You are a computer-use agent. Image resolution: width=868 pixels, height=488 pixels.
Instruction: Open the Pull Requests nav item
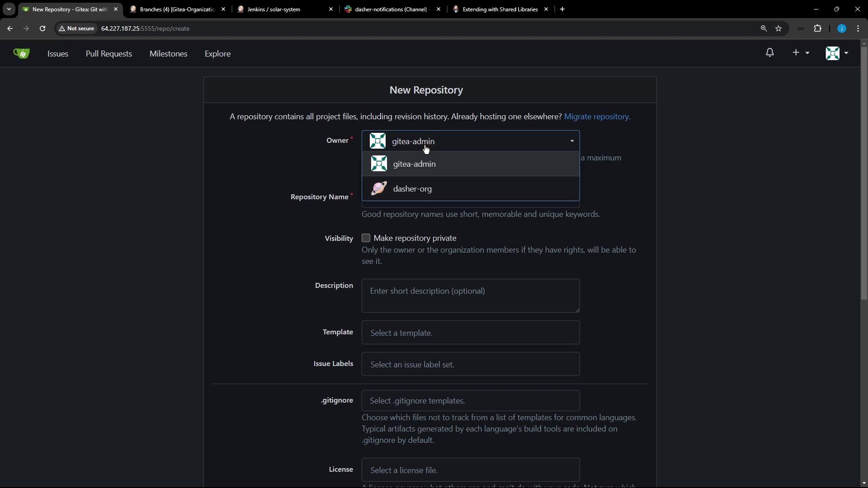point(109,54)
